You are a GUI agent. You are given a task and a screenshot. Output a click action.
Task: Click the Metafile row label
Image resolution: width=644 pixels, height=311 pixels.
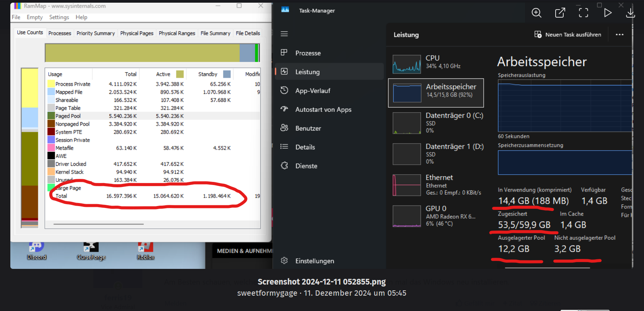[64, 148]
